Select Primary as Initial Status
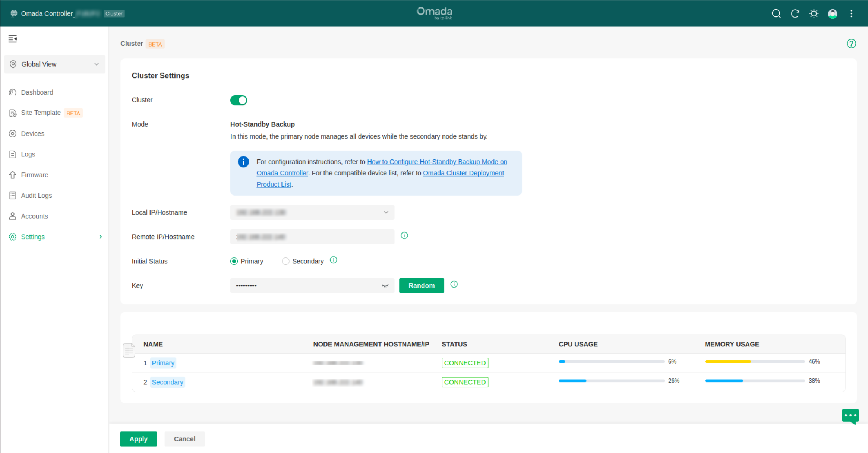This screenshot has width=868, height=453. [x=247, y=261]
